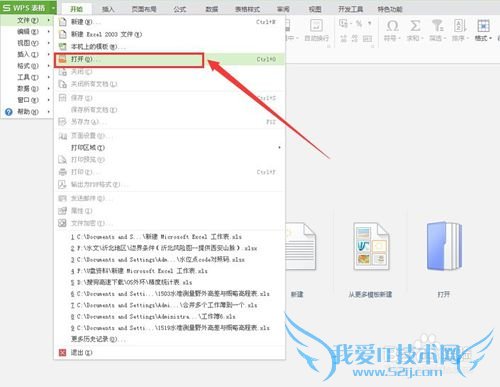Click the 打开 folder icon in File menu

[63, 60]
